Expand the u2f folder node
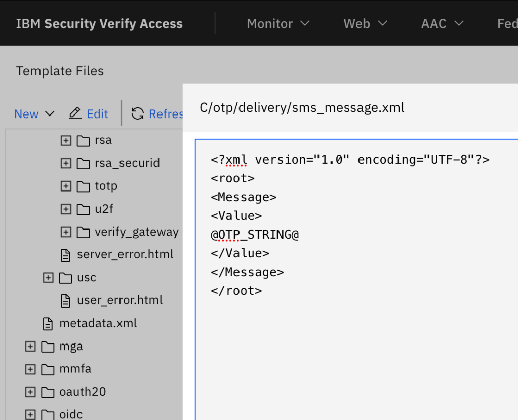The width and height of the screenshot is (518, 420). (66, 209)
